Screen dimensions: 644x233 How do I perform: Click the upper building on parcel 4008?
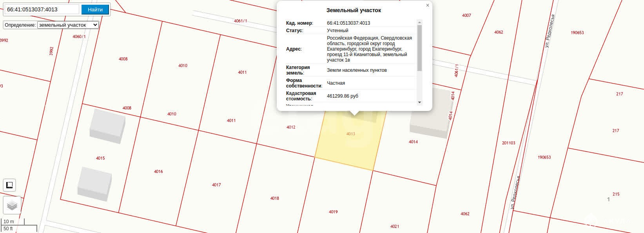pos(107,126)
